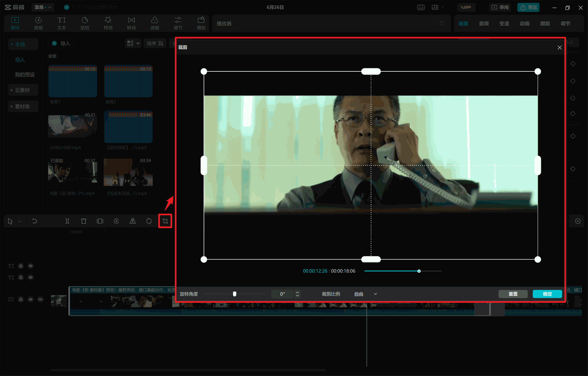
Task: Open the 菜单 menu dropdown
Action: pyautogui.click(x=43, y=7)
